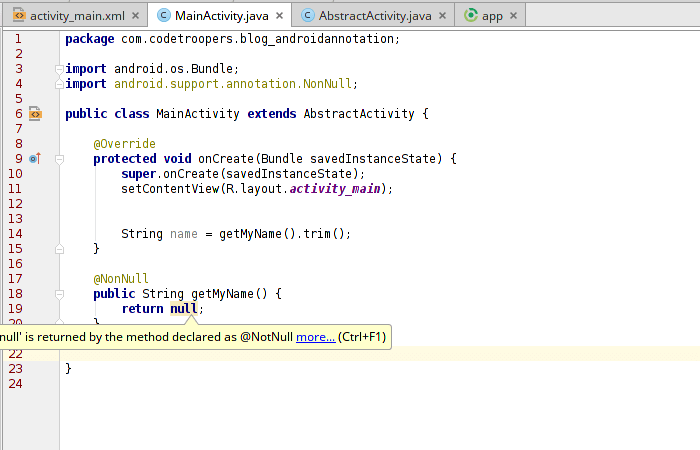The width and height of the screenshot is (700, 450).
Task: Click the Java class icon on MainActivity.java tab
Action: [164, 16]
